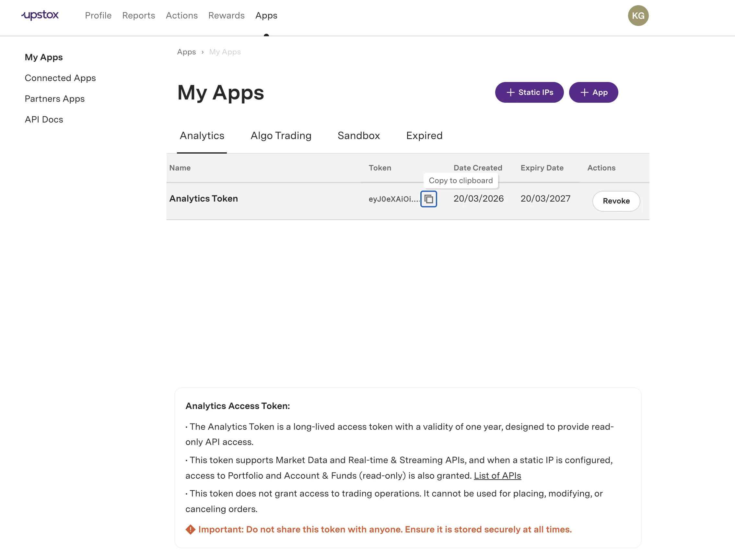Open API Docs in the sidebar

[44, 119]
